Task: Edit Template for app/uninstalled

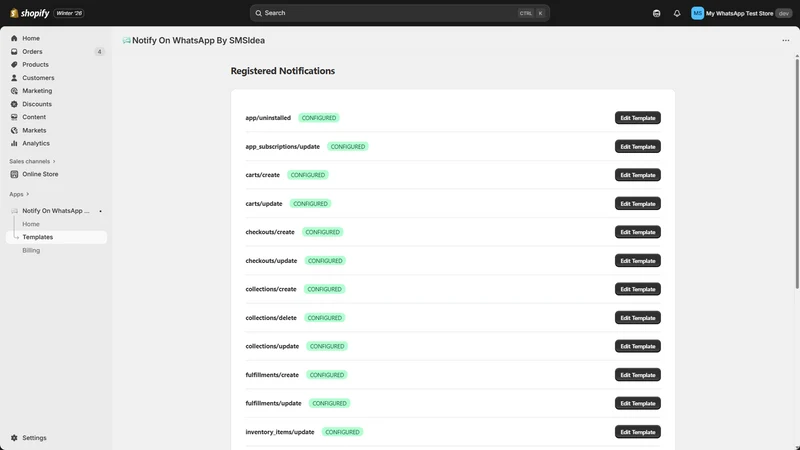Action: click(x=637, y=118)
